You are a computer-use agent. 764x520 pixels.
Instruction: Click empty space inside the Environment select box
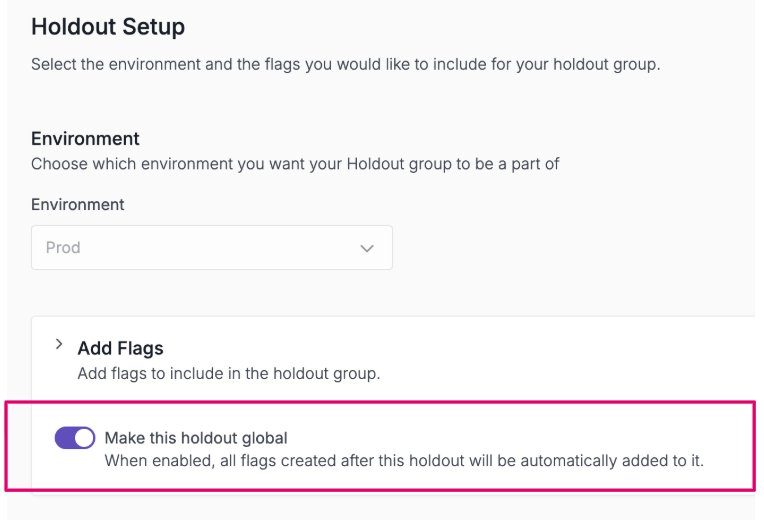pyautogui.click(x=220, y=247)
